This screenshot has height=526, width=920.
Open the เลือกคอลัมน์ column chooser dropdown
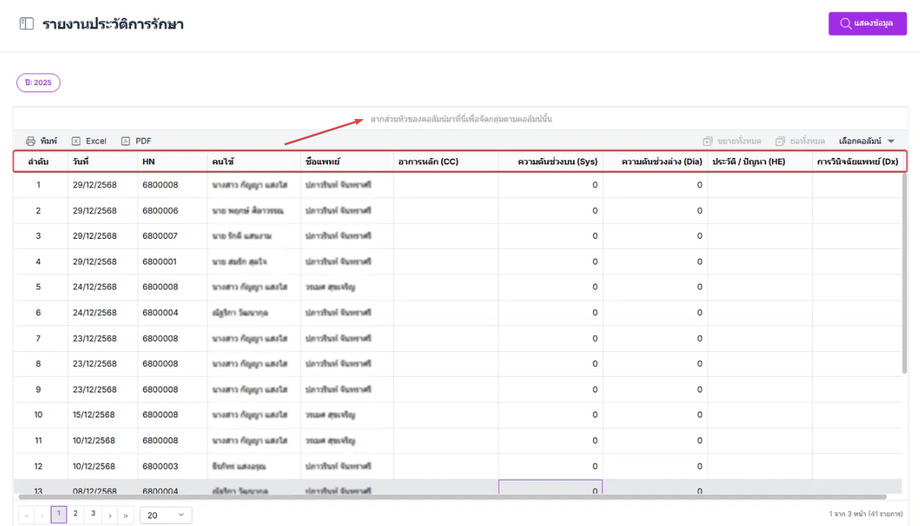click(x=866, y=142)
